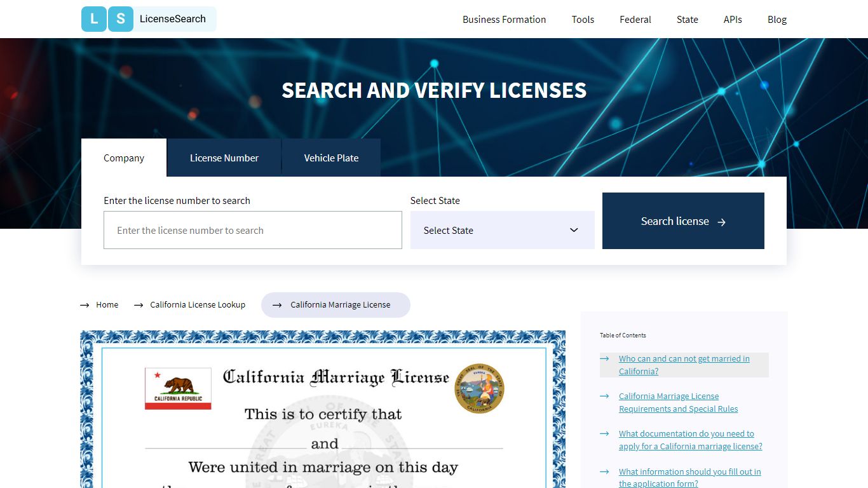Click the 'SEARCH AND VERIFY LICENSES' heading

pos(434,90)
